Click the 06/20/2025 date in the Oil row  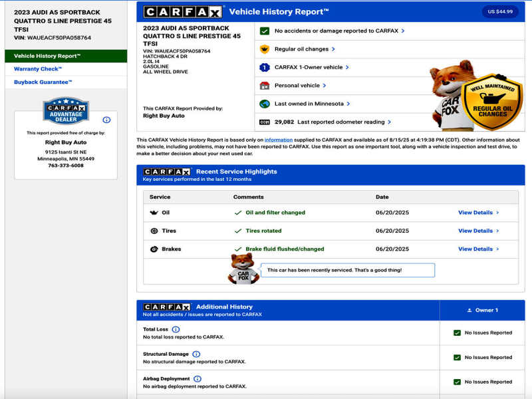(392, 213)
